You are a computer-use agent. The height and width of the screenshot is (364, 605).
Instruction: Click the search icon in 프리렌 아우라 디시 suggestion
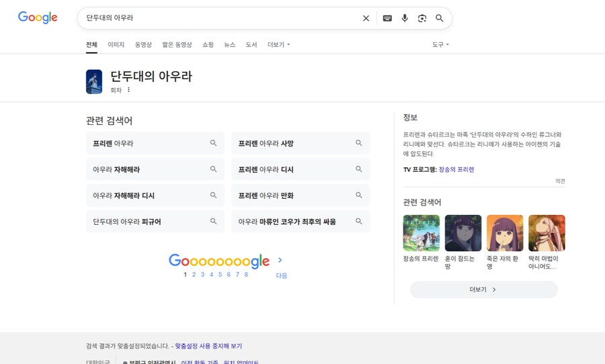click(x=359, y=169)
